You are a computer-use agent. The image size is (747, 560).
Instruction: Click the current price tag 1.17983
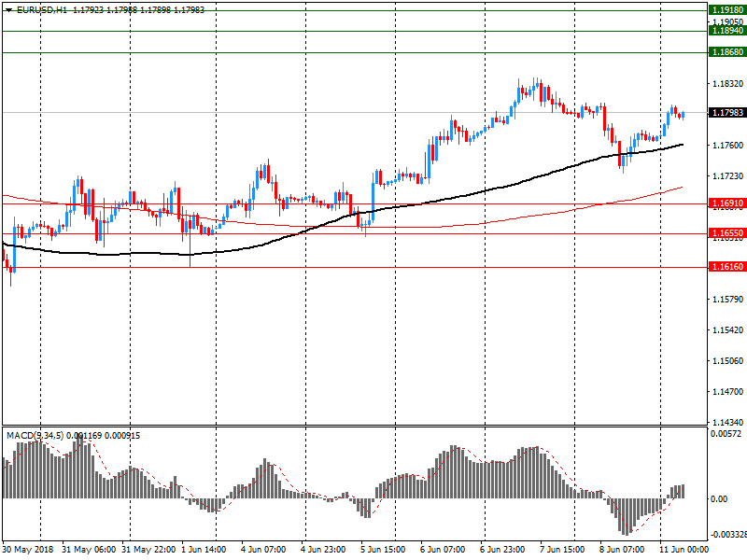(727, 113)
